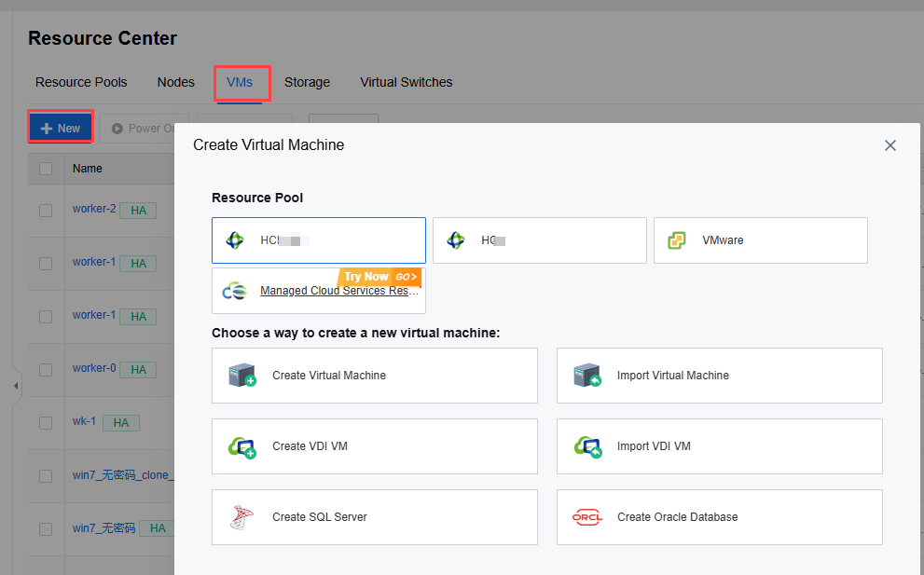Collapse the left sidebar arrow

click(x=16, y=386)
